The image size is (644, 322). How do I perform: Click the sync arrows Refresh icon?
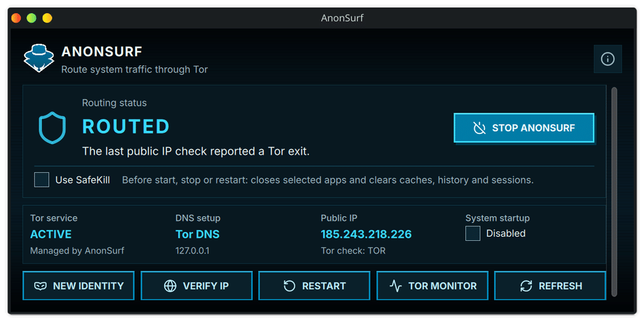526,286
